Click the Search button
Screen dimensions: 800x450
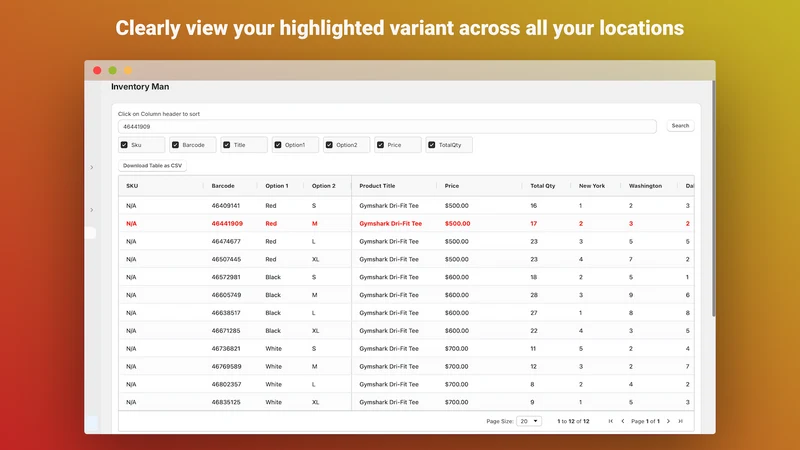[680, 126]
